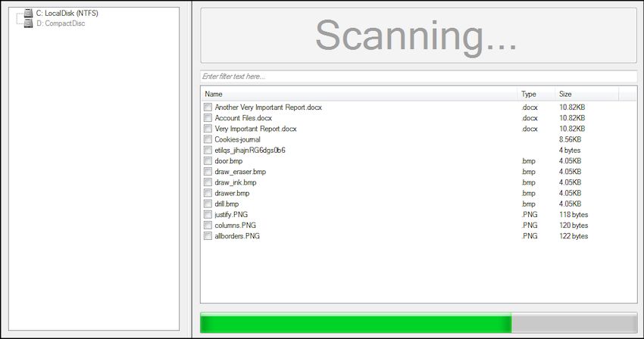Select D: CompactDisc in drive tree
This screenshot has width=644, height=339.
(61, 23)
